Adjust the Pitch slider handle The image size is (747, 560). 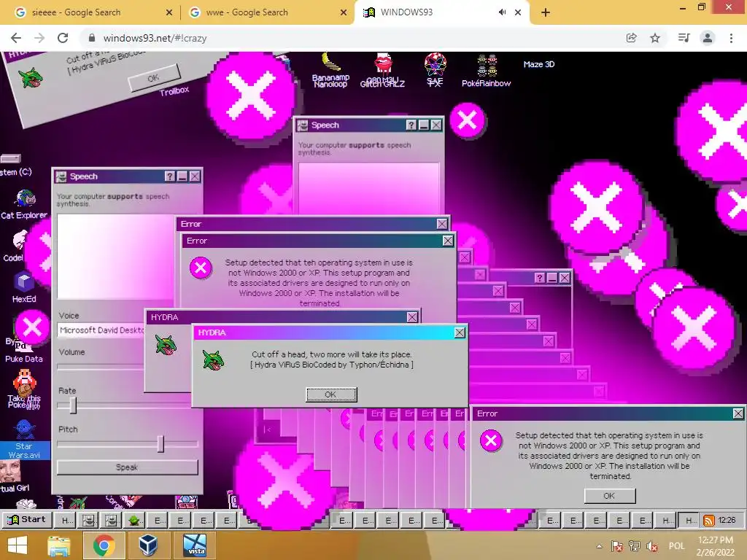point(160,444)
